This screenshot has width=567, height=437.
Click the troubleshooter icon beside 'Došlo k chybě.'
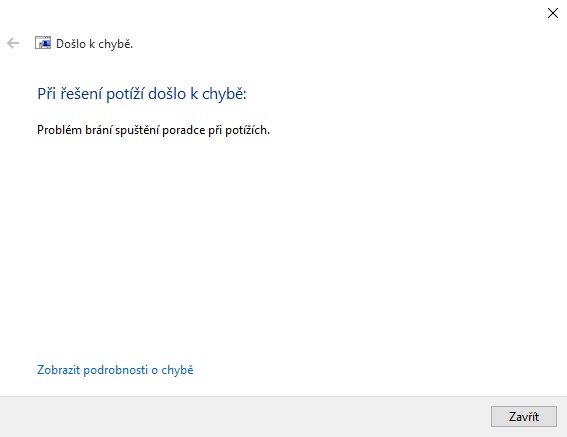(x=43, y=43)
